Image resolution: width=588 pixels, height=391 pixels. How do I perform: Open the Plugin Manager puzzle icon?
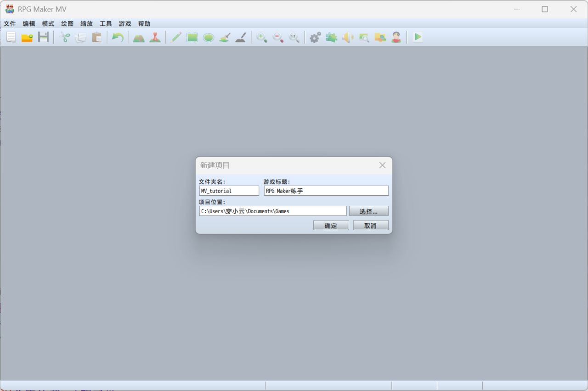tap(331, 37)
